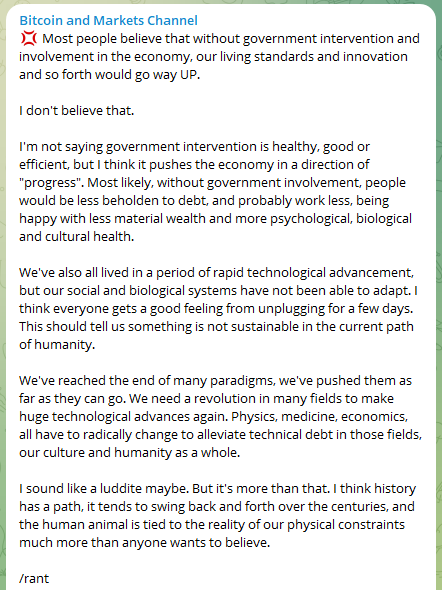This screenshot has width=442, height=590.
Task: Click the paragraph starting "We've also all lived"
Action: click(x=219, y=309)
